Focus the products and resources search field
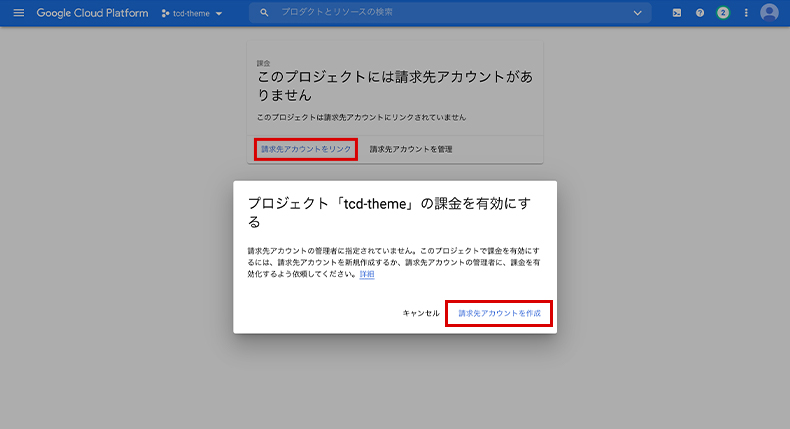The image size is (790, 429). click(x=450, y=13)
